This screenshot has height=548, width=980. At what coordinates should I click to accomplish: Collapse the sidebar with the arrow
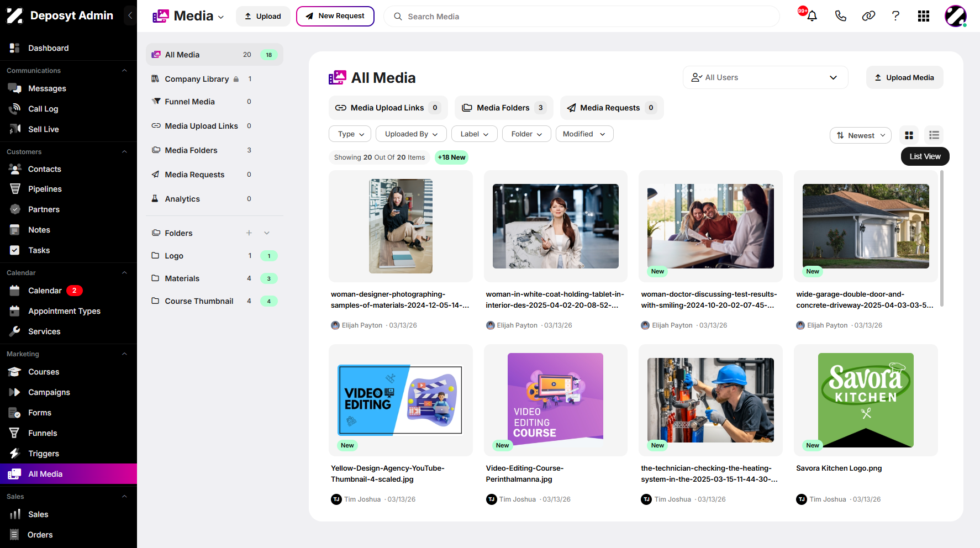pos(130,15)
